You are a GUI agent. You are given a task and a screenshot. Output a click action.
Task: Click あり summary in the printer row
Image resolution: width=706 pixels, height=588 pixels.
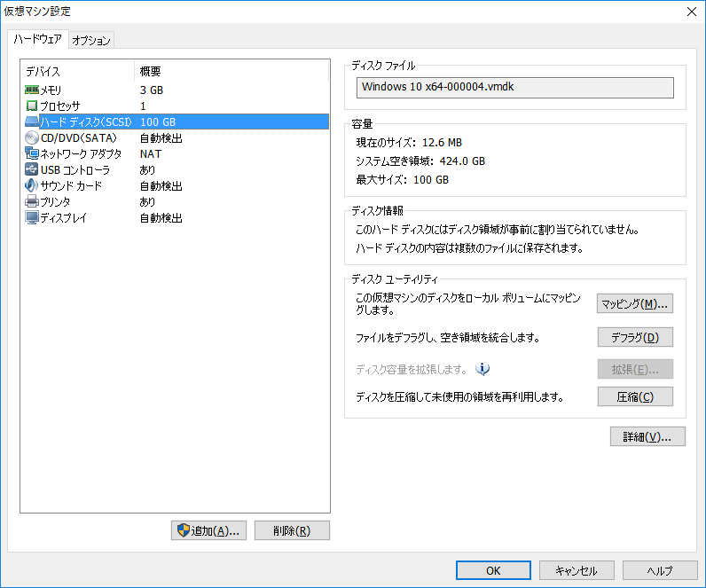click(x=147, y=202)
